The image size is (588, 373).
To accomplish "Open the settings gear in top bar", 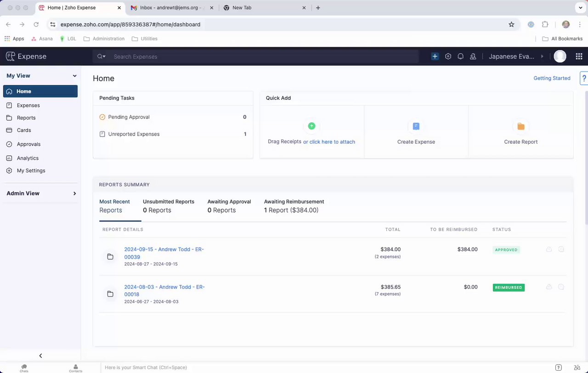I will pyautogui.click(x=448, y=57).
